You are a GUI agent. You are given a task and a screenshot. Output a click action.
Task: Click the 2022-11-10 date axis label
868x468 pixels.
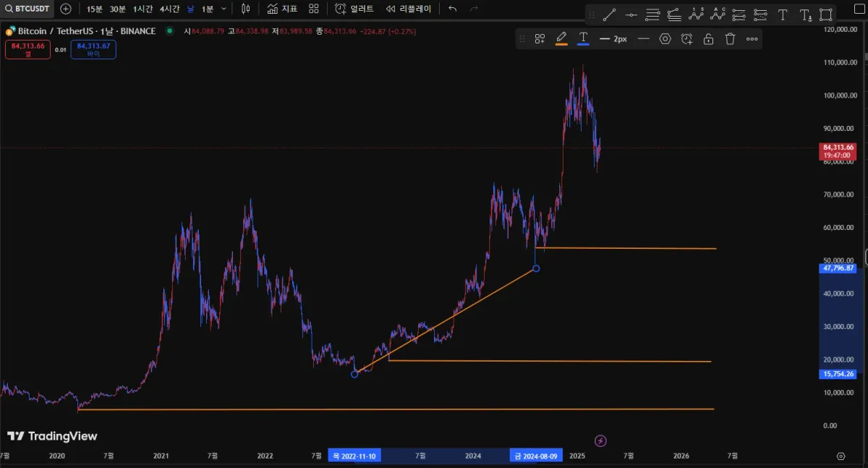(354, 456)
